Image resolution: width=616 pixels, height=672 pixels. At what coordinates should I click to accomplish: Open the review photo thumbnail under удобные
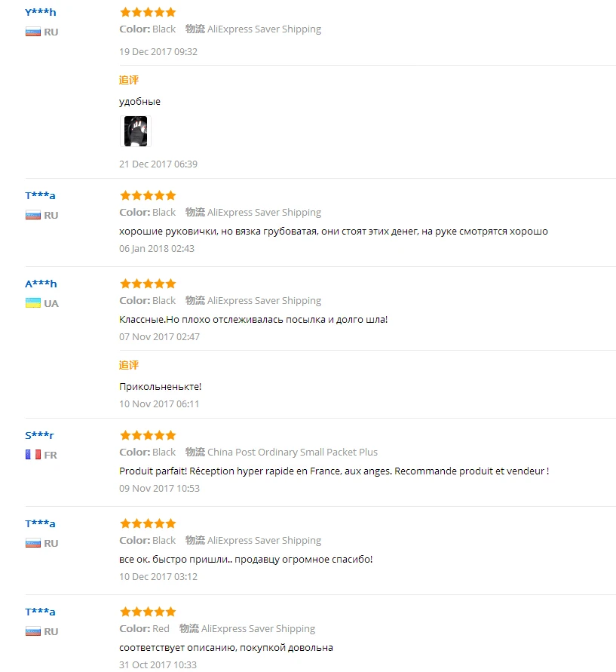(136, 131)
